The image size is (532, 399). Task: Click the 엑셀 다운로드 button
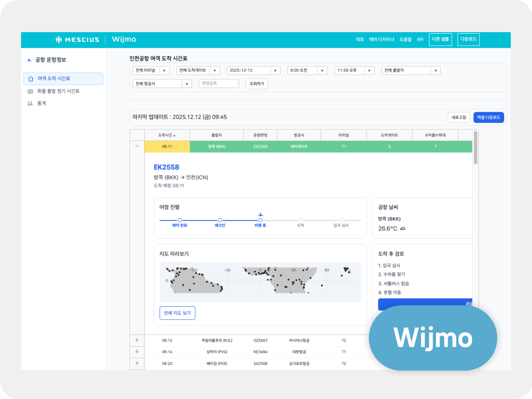point(489,117)
